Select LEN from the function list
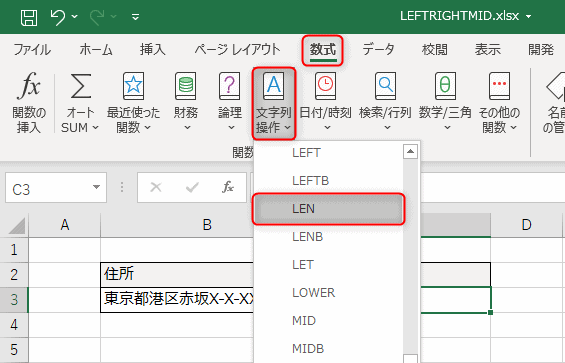The width and height of the screenshot is (565, 363). (x=329, y=209)
